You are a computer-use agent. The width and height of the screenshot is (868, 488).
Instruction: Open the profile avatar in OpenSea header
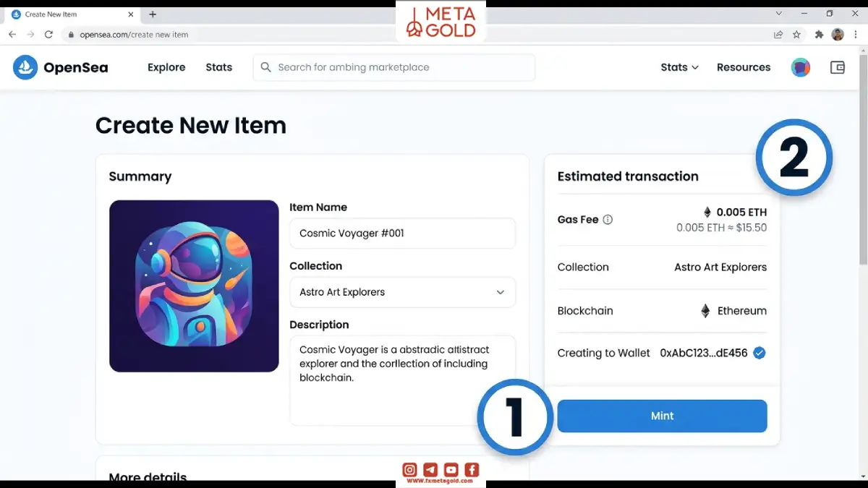click(801, 67)
